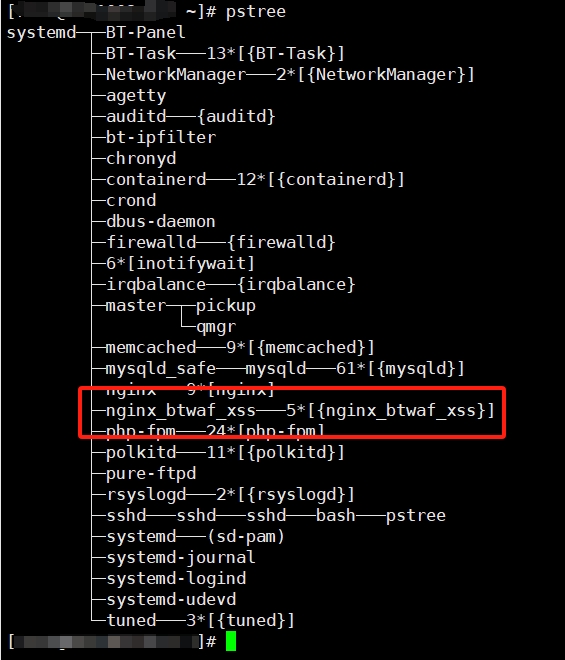Select the nginx_btwaf_xss process name
The image size is (565, 660).
point(181,410)
